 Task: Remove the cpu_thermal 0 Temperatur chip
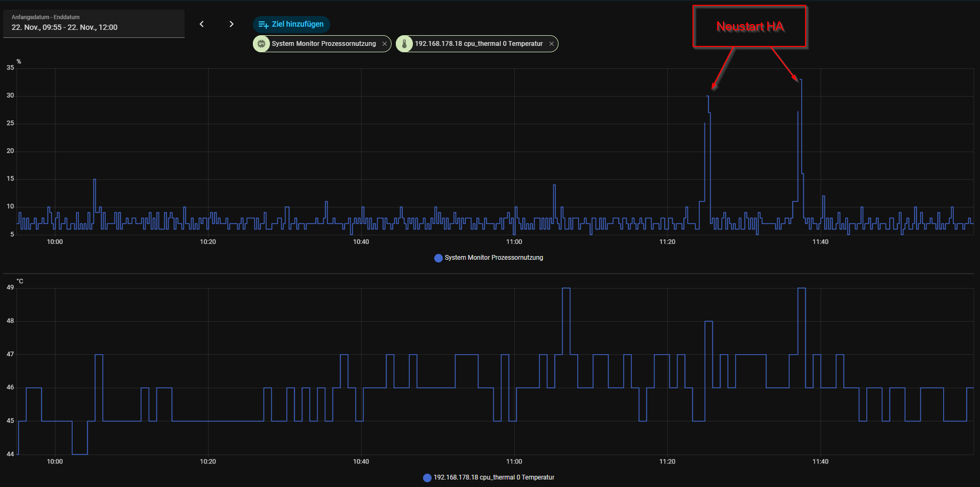(552, 44)
